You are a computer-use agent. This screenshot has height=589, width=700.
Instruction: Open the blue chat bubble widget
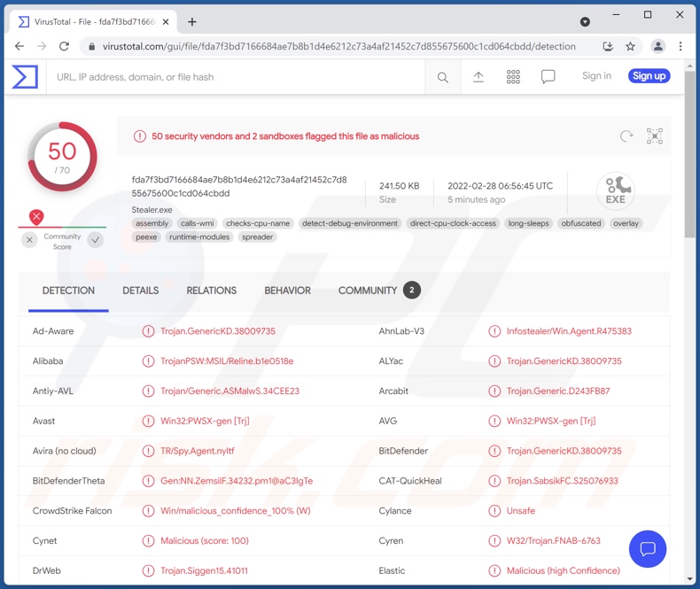648,548
